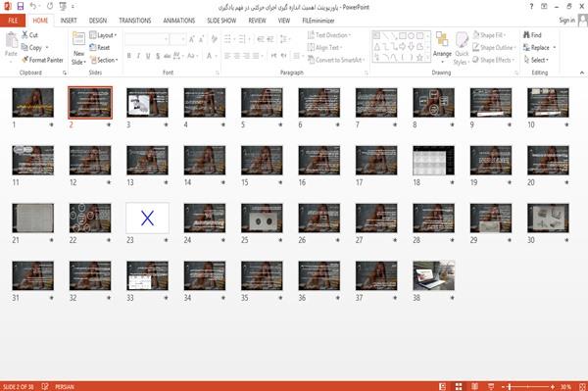The image size is (588, 391).
Task: Toggle center text alignment
Action: pos(237,56)
